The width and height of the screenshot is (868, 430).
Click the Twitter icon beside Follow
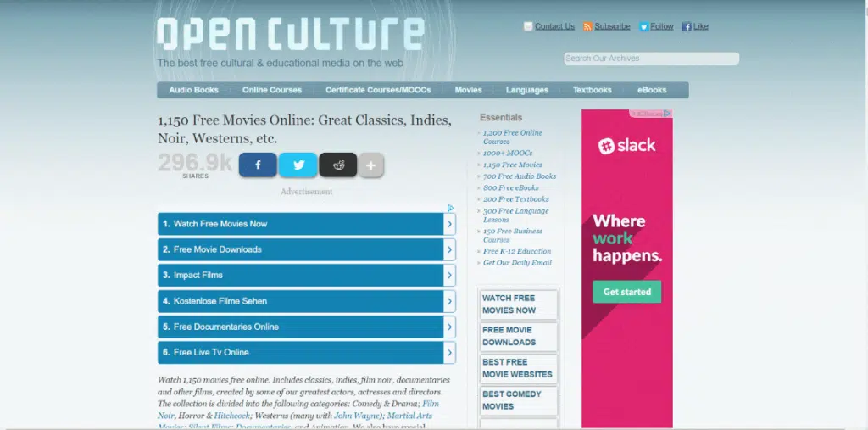644,26
